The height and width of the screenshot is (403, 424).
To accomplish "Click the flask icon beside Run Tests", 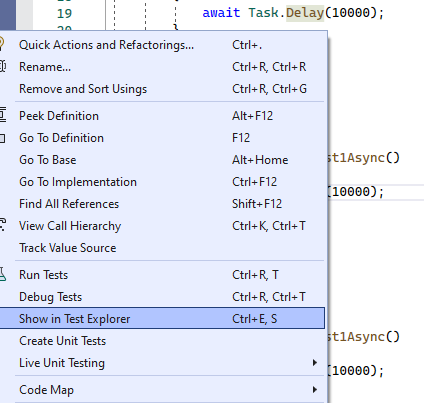I will click(x=3, y=275).
